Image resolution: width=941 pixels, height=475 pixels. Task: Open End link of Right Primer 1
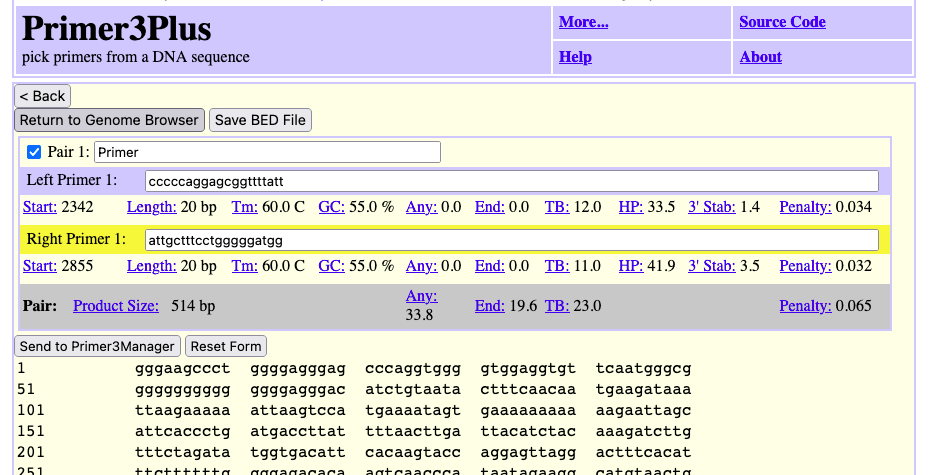coord(490,266)
